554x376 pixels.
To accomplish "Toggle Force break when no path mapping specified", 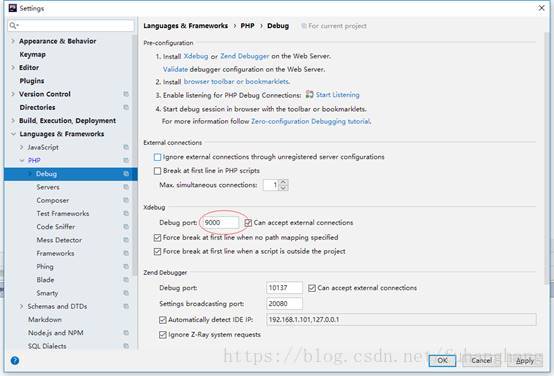I will (158, 237).
